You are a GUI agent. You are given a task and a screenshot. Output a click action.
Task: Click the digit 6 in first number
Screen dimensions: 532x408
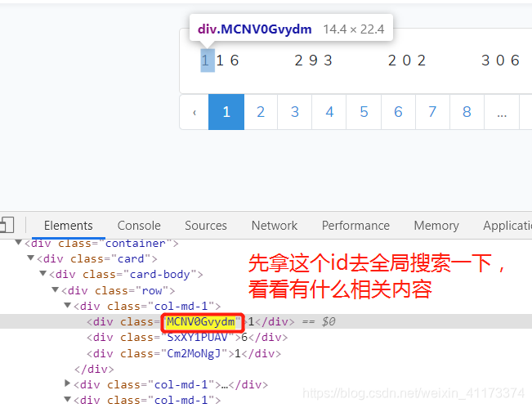[x=235, y=61]
